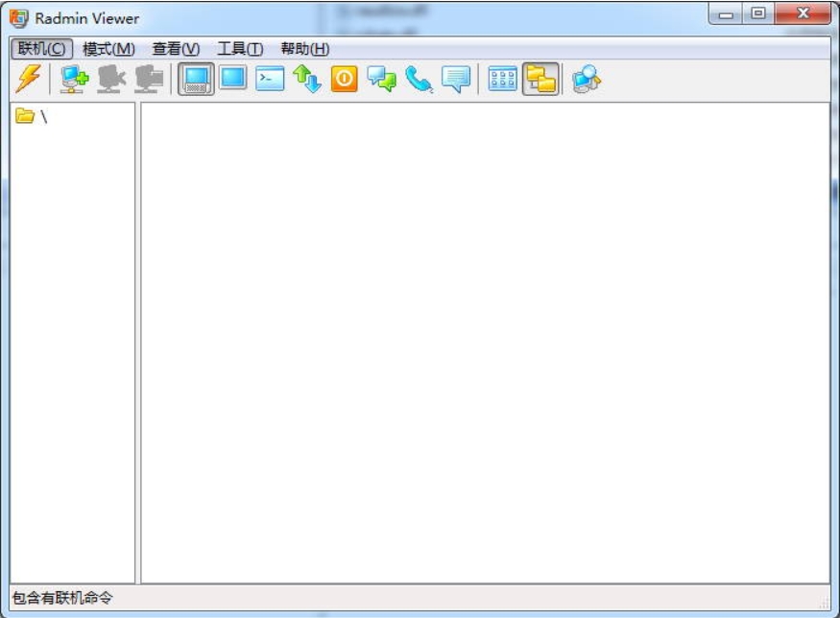Close the Radmin Viewer window

pyautogui.click(x=803, y=14)
